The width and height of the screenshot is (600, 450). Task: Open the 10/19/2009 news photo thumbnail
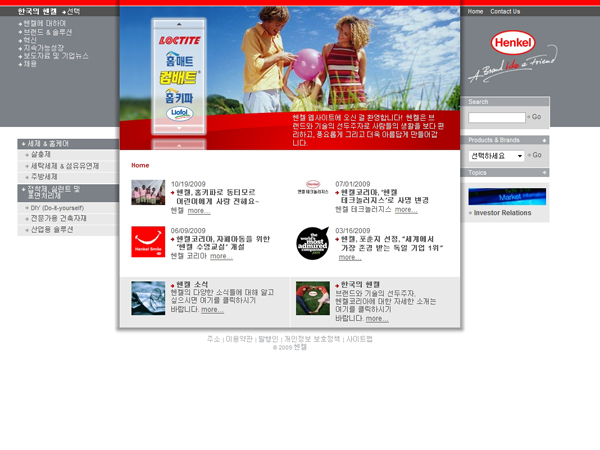pos(147,192)
